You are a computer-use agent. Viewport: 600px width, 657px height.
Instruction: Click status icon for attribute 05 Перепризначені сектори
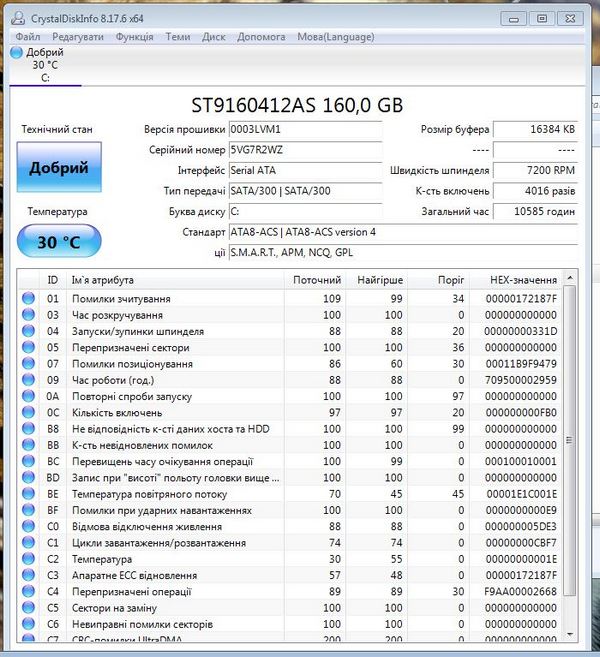click(29, 348)
